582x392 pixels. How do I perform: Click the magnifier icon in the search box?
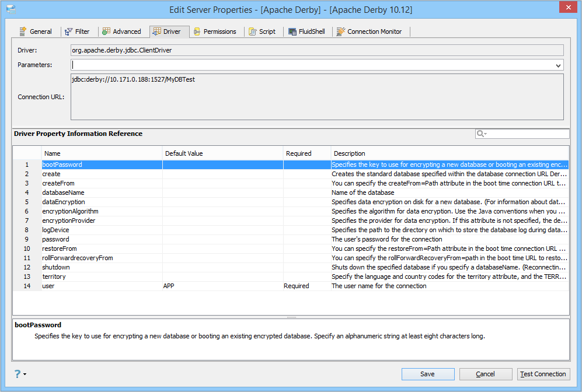[x=480, y=134]
